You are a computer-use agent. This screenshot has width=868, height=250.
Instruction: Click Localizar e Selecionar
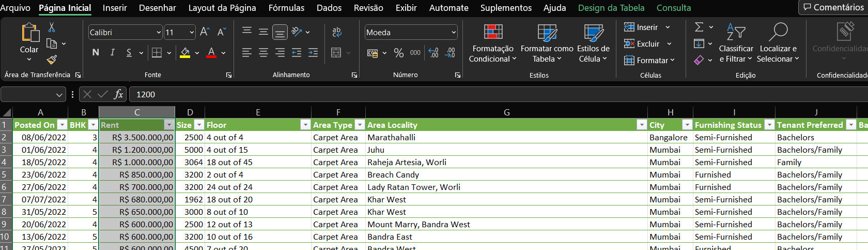[778, 43]
